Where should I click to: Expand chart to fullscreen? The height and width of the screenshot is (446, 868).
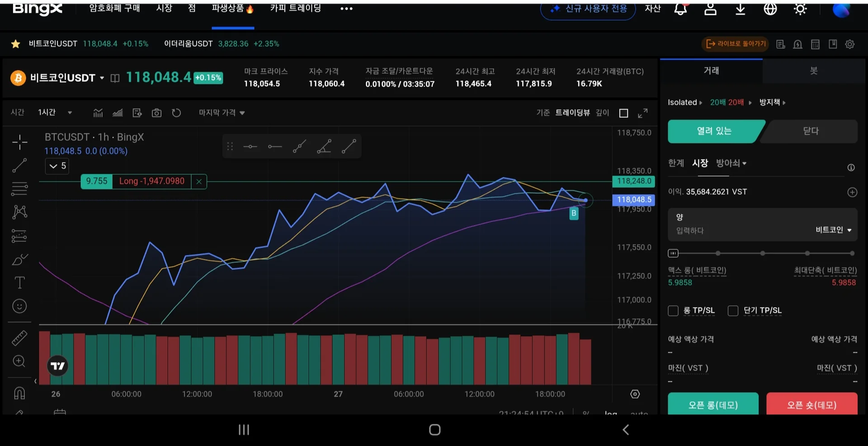click(642, 113)
